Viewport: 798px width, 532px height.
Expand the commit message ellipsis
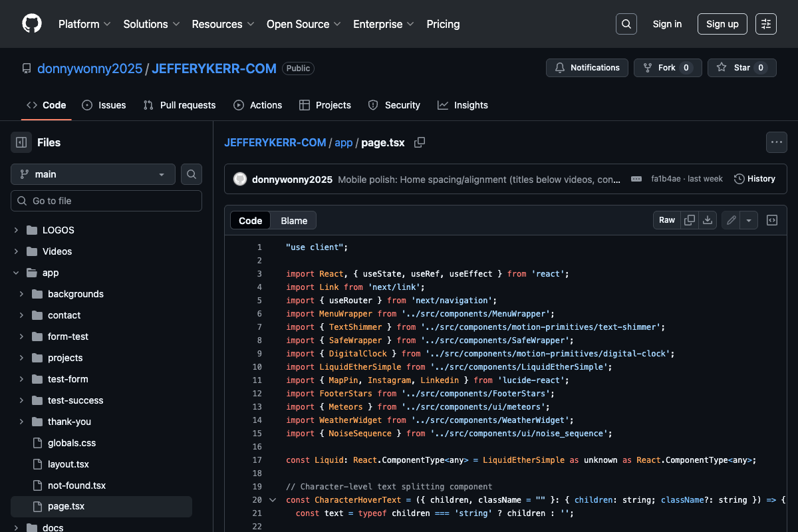(636, 179)
